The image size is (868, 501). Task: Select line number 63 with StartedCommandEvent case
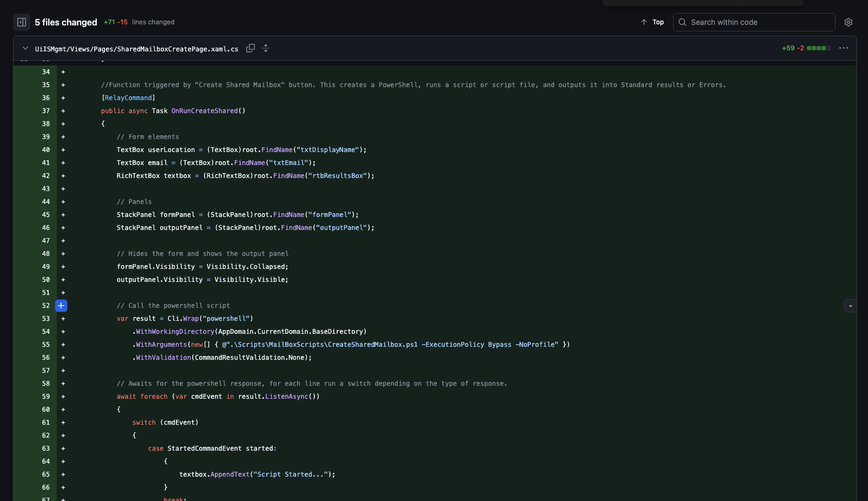pyautogui.click(x=46, y=449)
